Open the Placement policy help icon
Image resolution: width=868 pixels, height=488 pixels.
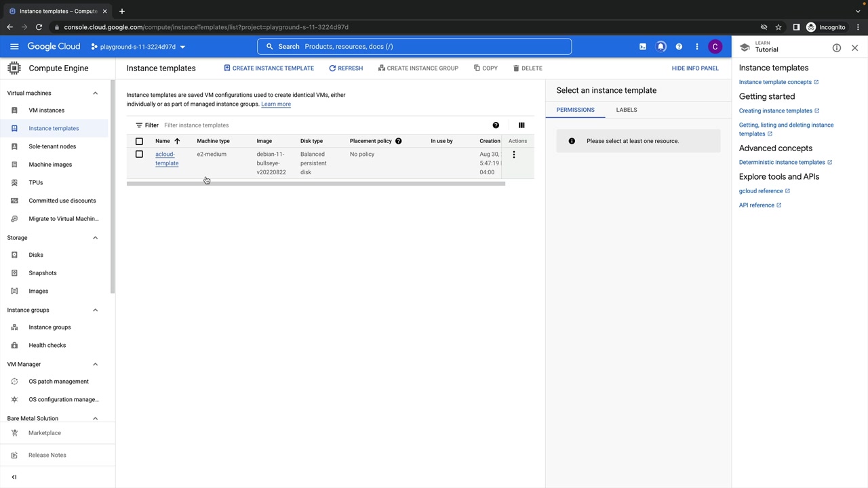click(399, 141)
